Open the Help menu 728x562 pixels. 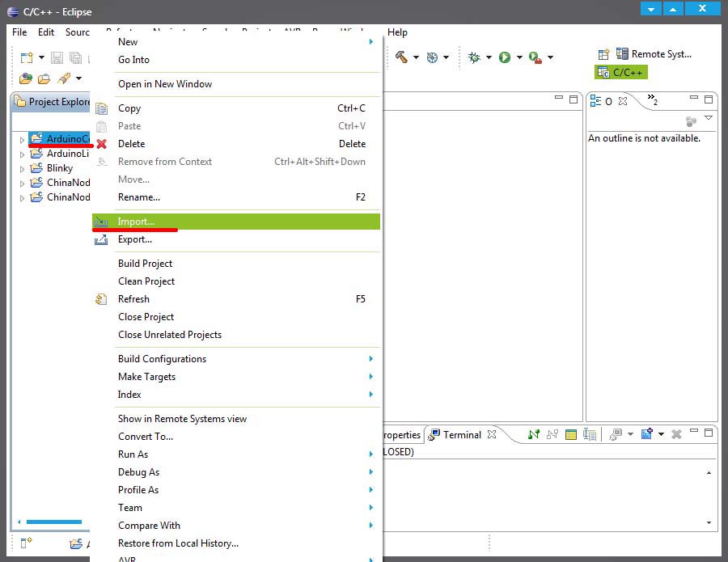point(397,32)
